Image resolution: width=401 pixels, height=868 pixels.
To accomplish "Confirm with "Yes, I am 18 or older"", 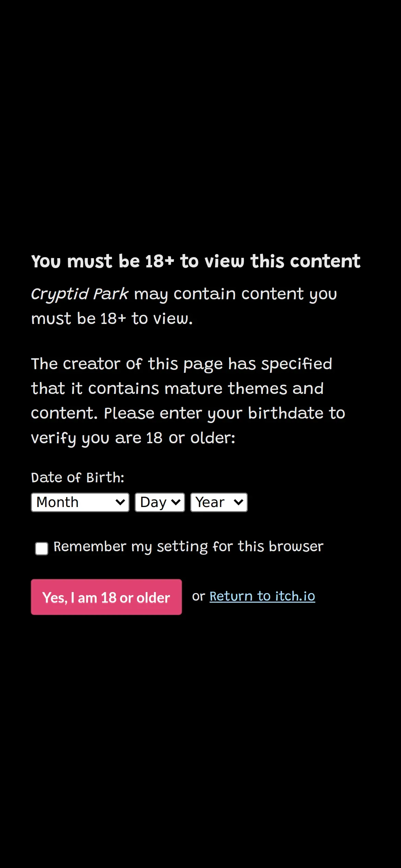I will (106, 597).
